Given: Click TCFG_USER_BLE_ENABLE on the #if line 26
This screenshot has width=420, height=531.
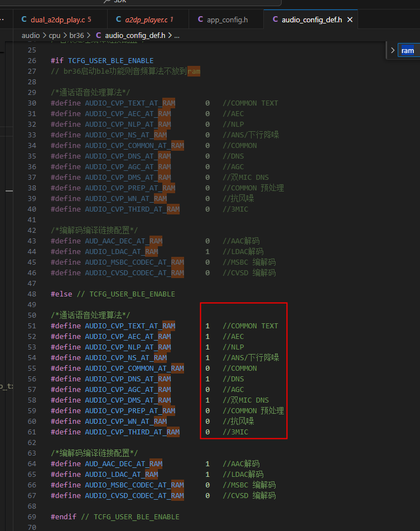Looking at the screenshot, I should coord(110,61).
